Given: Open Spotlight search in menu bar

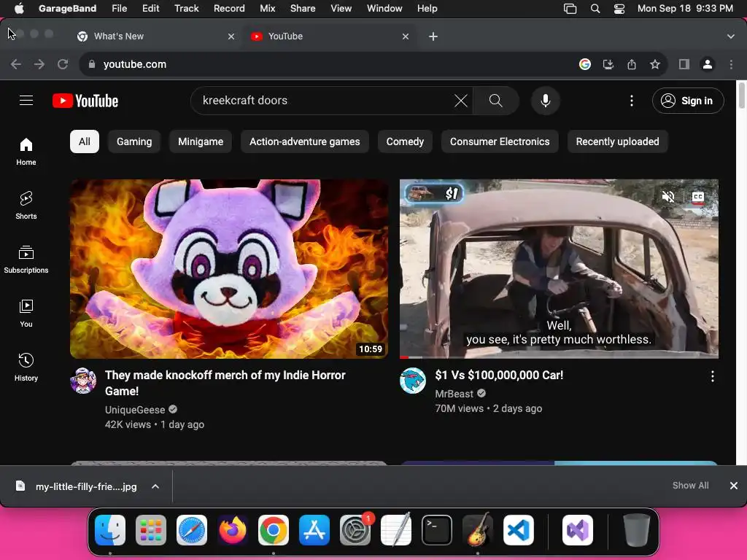Looking at the screenshot, I should coord(595,8).
